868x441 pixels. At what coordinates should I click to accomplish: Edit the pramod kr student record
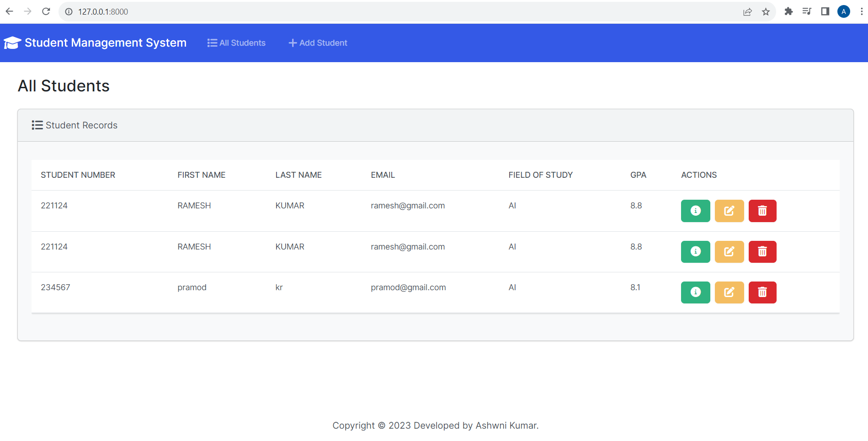729,292
